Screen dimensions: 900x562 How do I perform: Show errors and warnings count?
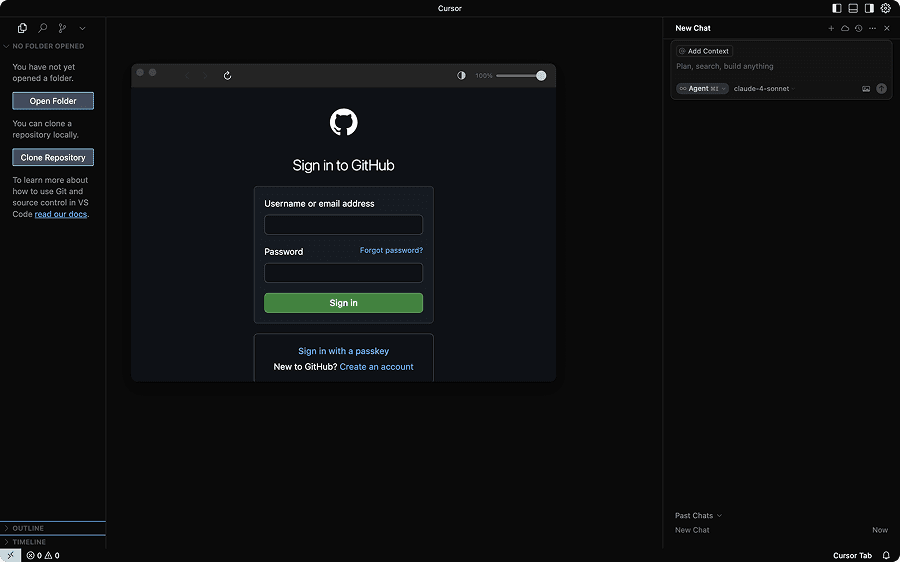coord(43,556)
